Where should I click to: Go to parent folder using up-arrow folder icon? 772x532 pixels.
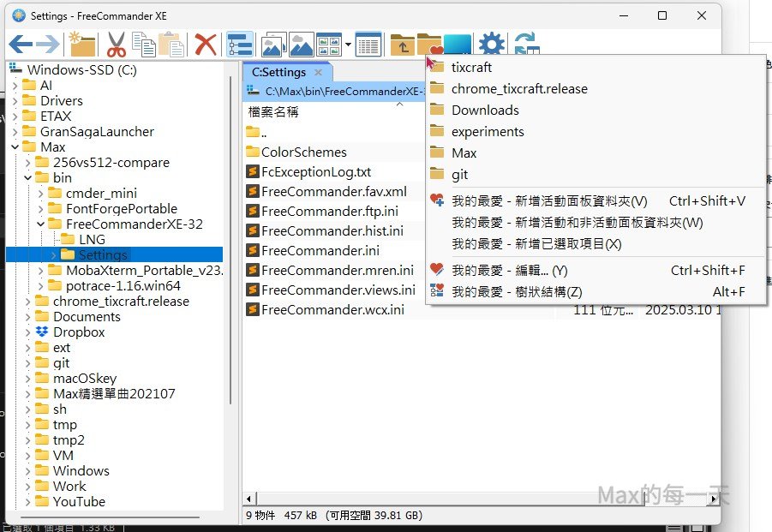tap(402, 45)
